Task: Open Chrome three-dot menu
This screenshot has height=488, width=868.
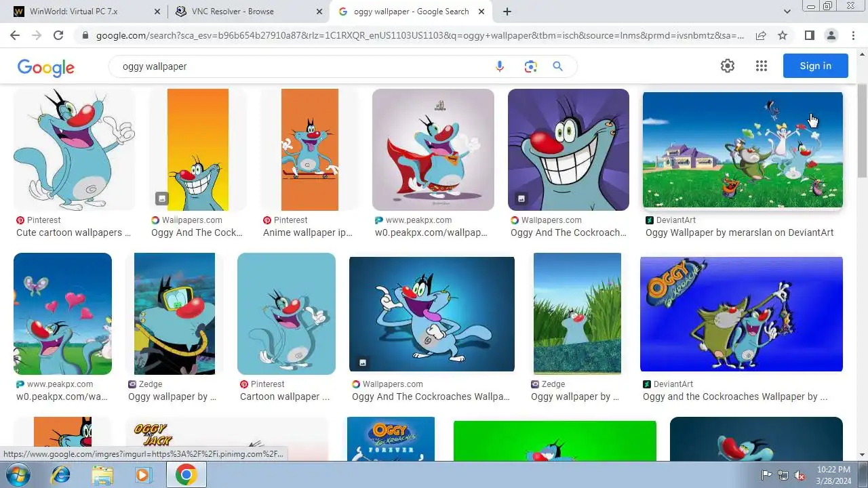Action: point(853,35)
